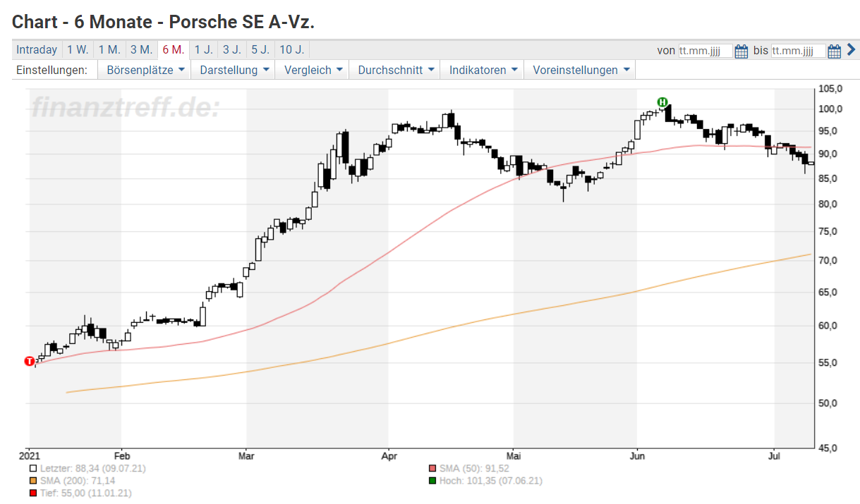Click the 'Mai' x-axis label
This screenshot has height=504, width=860.
[514, 455]
